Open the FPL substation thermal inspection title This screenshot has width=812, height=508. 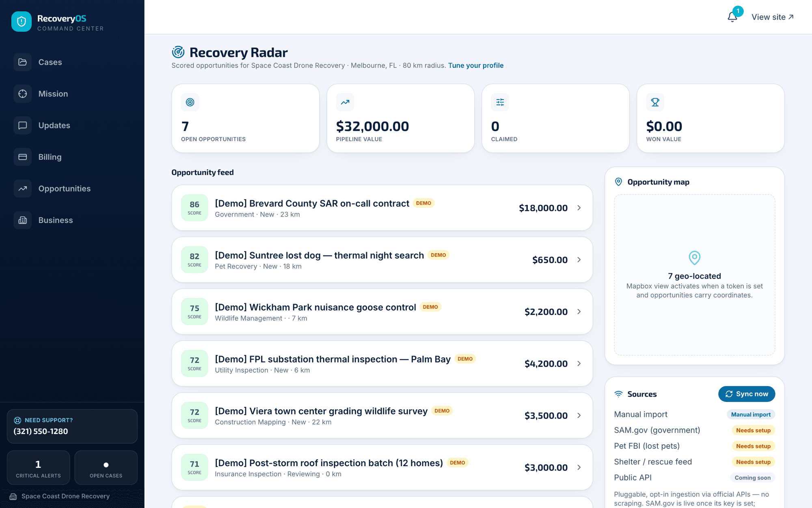333,359
